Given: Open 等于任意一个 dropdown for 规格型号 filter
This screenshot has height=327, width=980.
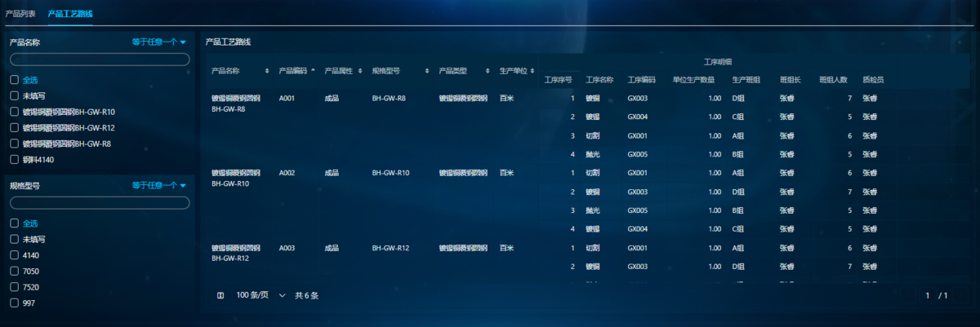Looking at the screenshot, I should point(159,185).
